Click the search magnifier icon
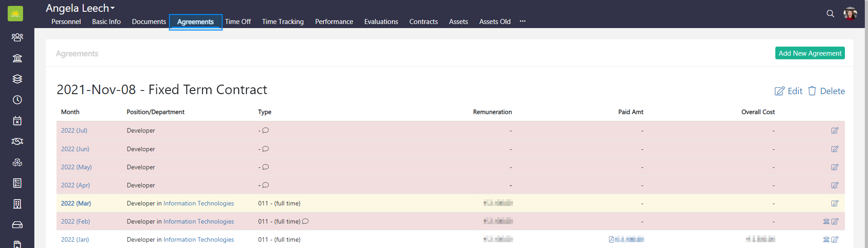This screenshot has height=248, width=868. [830, 14]
